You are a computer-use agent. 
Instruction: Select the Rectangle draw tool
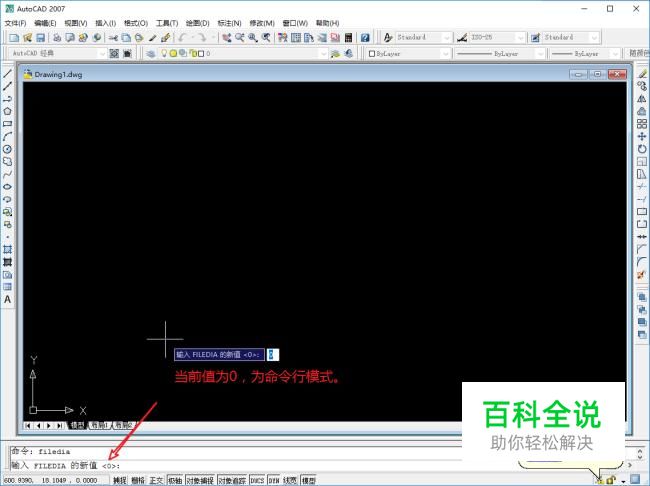click(7, 124)
